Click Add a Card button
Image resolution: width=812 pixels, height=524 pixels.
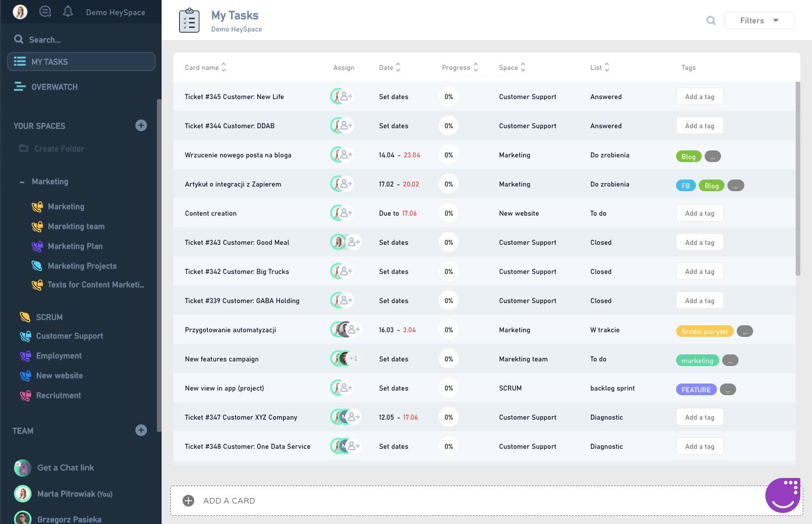pyautogui.click(x=229, y=501)
